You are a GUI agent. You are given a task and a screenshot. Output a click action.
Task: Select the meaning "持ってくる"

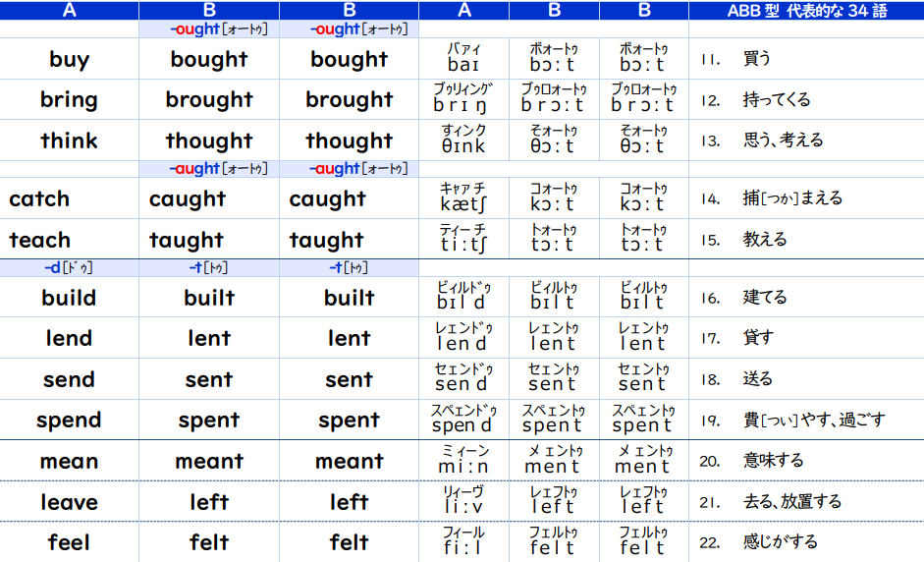[x=777, y=100]
